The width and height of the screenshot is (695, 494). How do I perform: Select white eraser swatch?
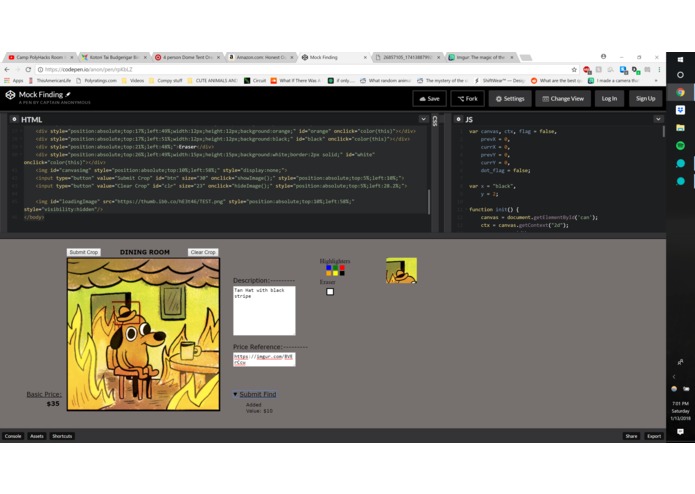[x=330, y=292]
